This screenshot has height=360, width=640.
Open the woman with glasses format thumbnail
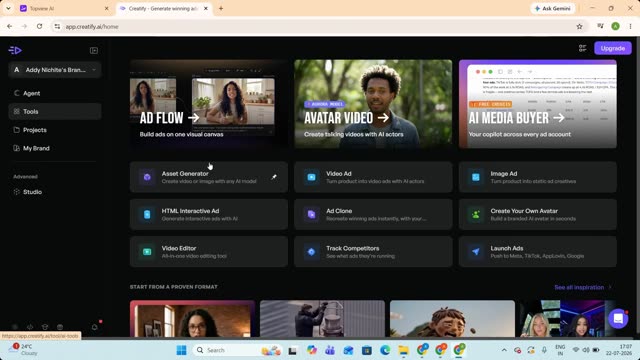192,319
